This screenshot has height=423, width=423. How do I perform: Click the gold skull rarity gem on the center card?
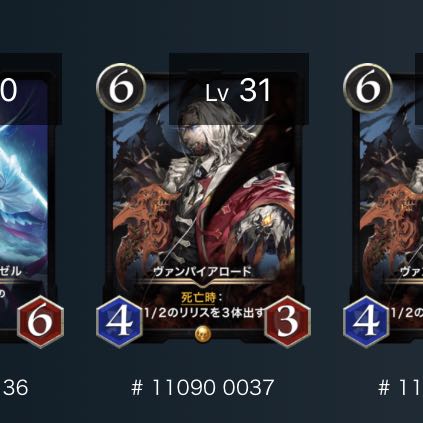click(203, 334)
